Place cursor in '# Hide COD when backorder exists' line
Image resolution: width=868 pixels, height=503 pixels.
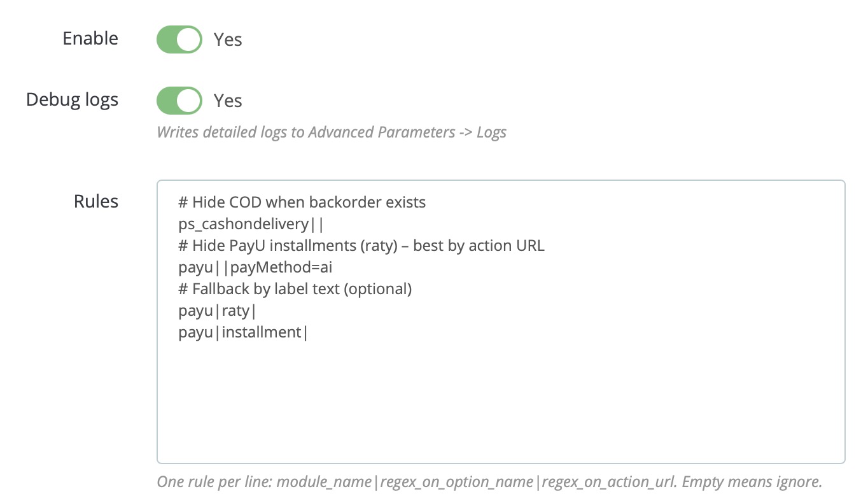(302, 202)
